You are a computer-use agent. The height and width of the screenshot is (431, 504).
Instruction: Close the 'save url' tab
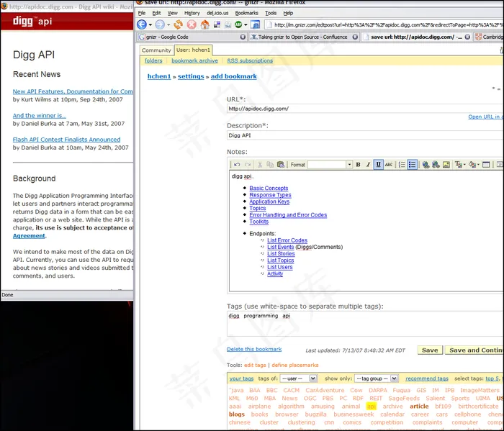tap(467, 37)
